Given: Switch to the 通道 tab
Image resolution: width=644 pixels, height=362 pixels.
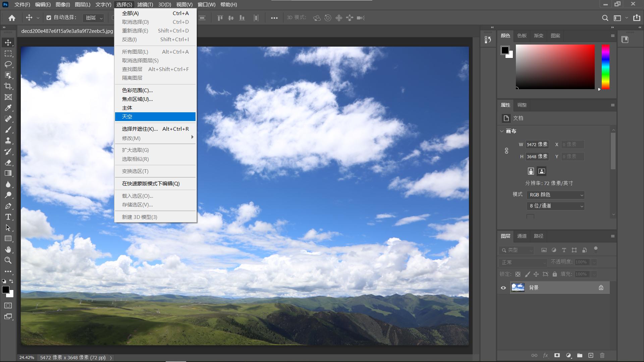Looking at the screenshot, I should pos(522,236).
